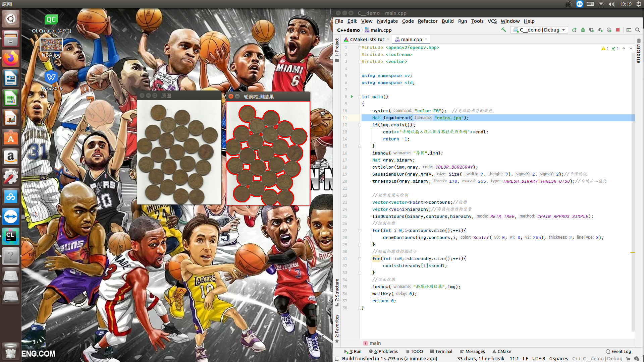Open the C_demo | Debug configuration dropdown
Viewport: 644px width, 362px height.
coord(539,30)
